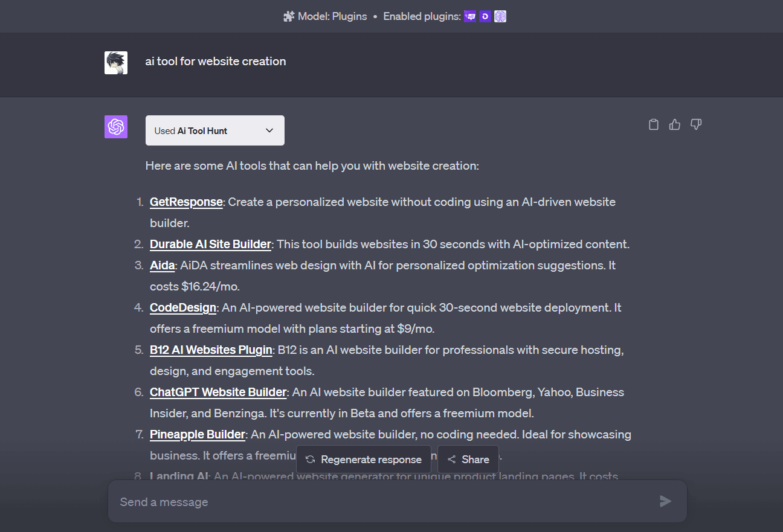
Task: Click the Share button
Action: click(x=468, y=460)
